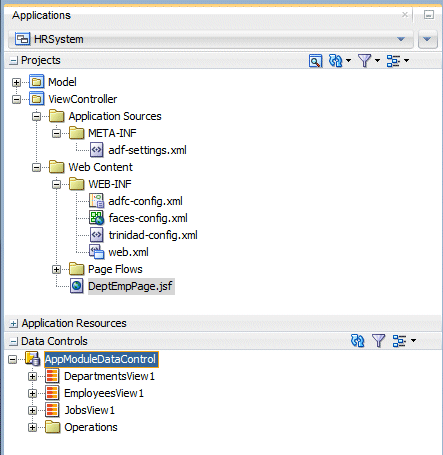Expand the Operations folder node
The image size is (443, 455).
(32, 428)
